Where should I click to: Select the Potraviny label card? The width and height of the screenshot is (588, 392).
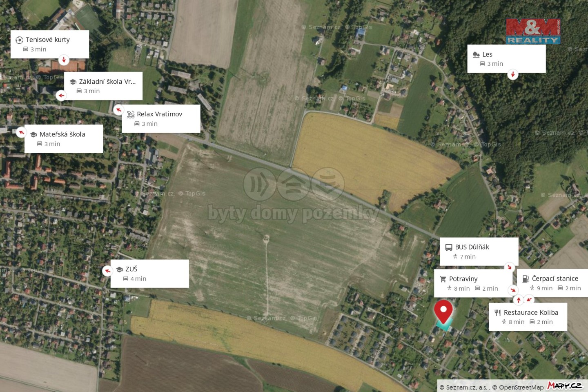[473, 283]
